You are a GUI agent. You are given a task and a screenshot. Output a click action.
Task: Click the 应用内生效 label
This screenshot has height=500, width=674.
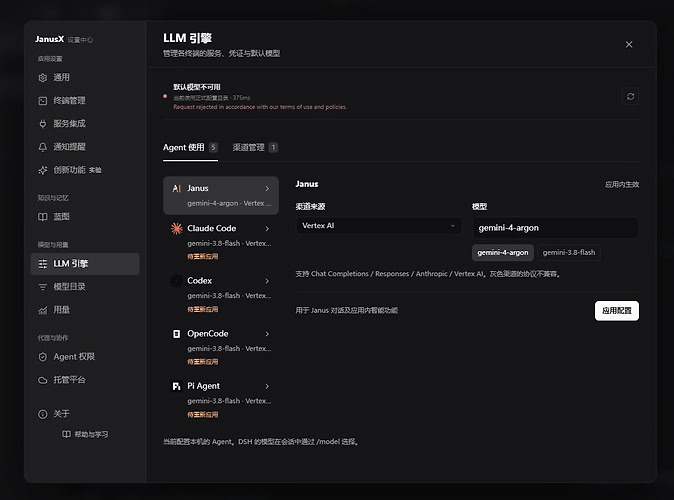pyautogui.click(x=622, y=185)
